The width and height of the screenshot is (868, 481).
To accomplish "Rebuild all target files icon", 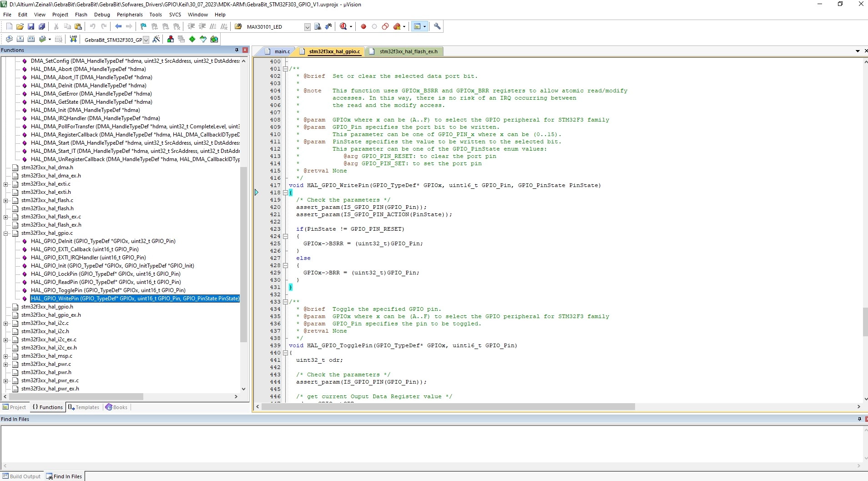I will 31,39.
